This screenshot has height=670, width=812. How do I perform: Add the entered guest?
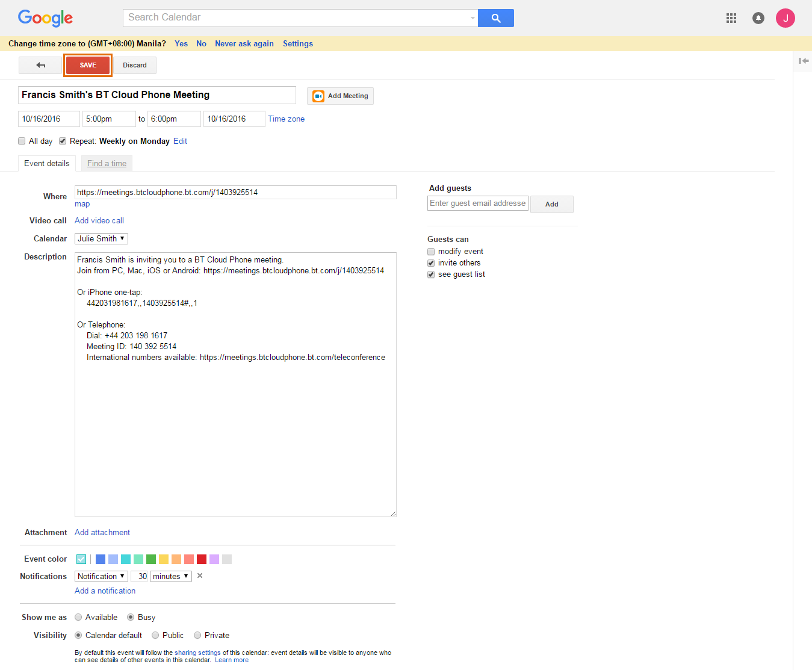click(x=552, y=204)
